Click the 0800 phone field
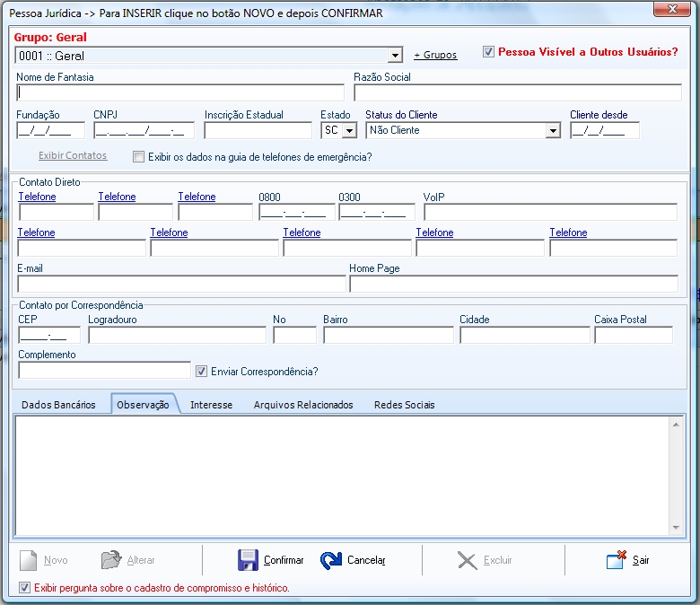The height and width of the screenshot is (605, 700). point(297,212)
